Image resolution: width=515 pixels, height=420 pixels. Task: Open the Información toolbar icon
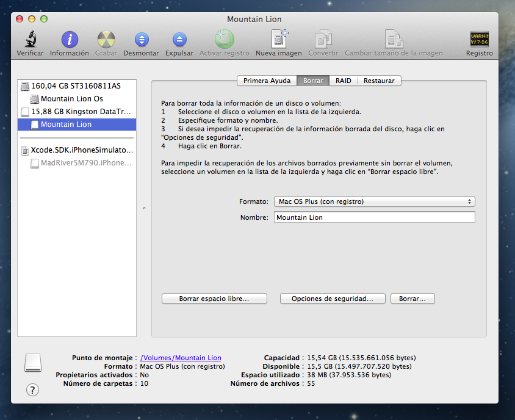click(70, 40)
